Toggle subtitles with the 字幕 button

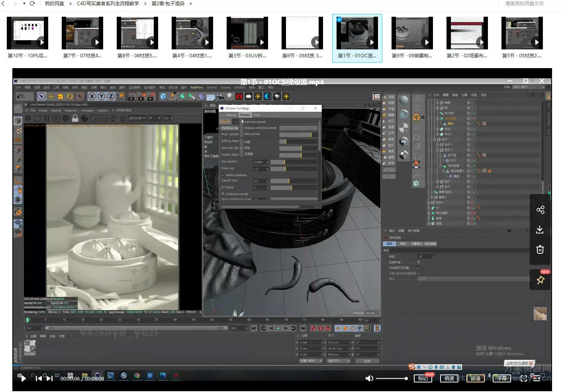[x=502, y=378]
